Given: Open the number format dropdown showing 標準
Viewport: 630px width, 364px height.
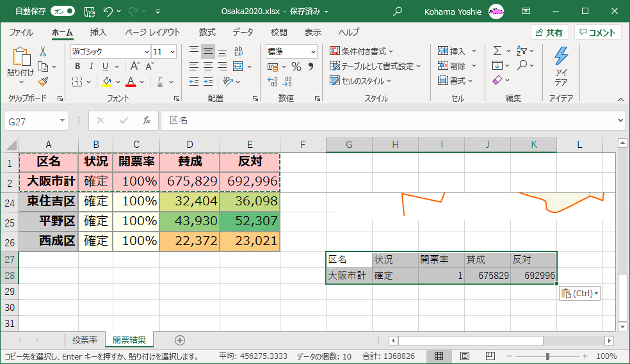Looking at the screenshot, I should tap(313, 52).
